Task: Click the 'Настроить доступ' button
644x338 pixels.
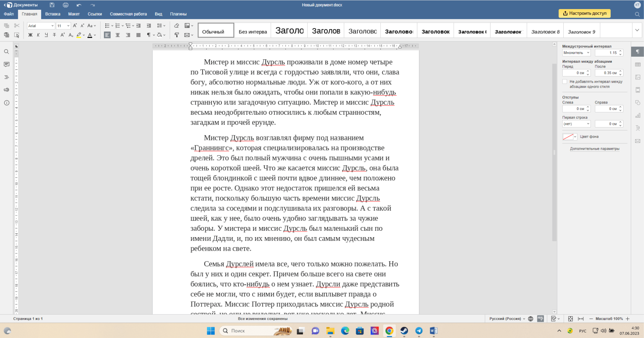Action: [585, 13]
